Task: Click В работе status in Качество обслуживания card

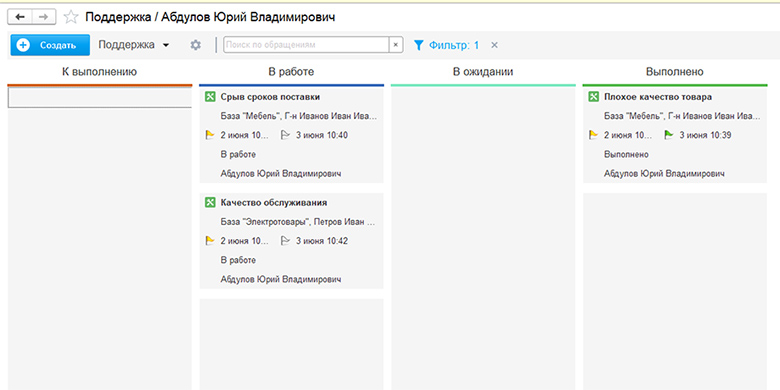Action: [x=238, y=260]
